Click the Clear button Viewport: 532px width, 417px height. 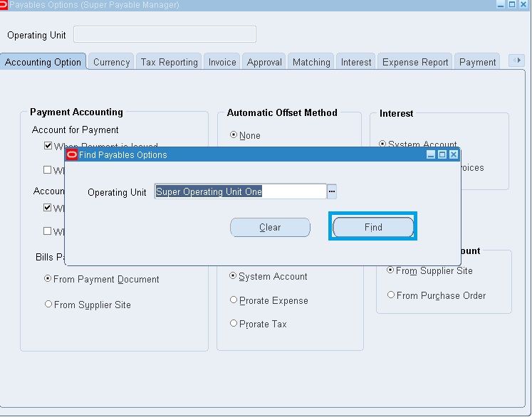click(270, 227)
